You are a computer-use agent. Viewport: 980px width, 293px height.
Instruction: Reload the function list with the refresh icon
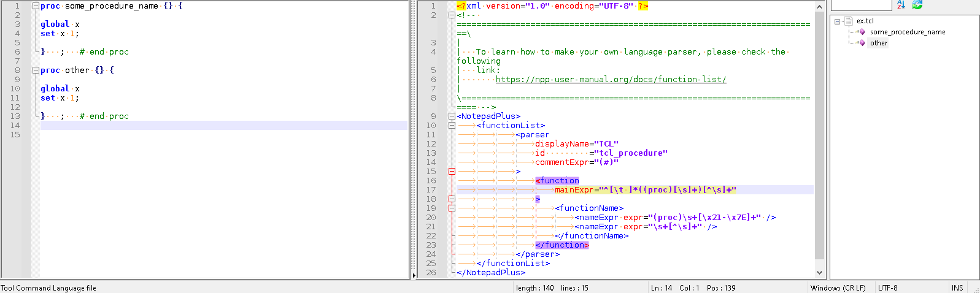(x=917, y=5)
